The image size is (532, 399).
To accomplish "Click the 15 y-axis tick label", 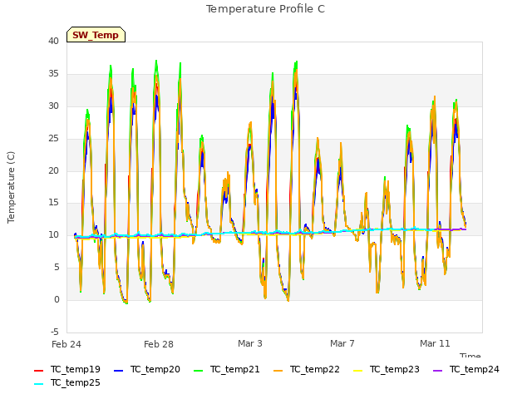I will pyautogui.click(x=53, y=203).
